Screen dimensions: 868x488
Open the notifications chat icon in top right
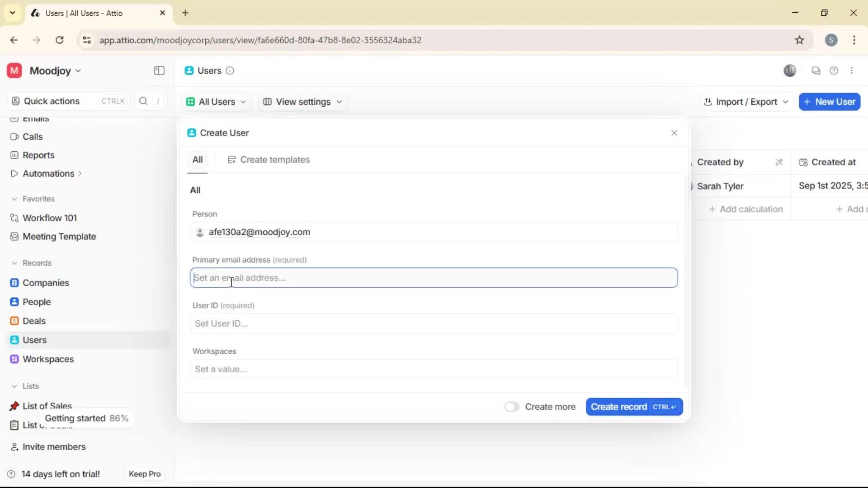(816, 70)
